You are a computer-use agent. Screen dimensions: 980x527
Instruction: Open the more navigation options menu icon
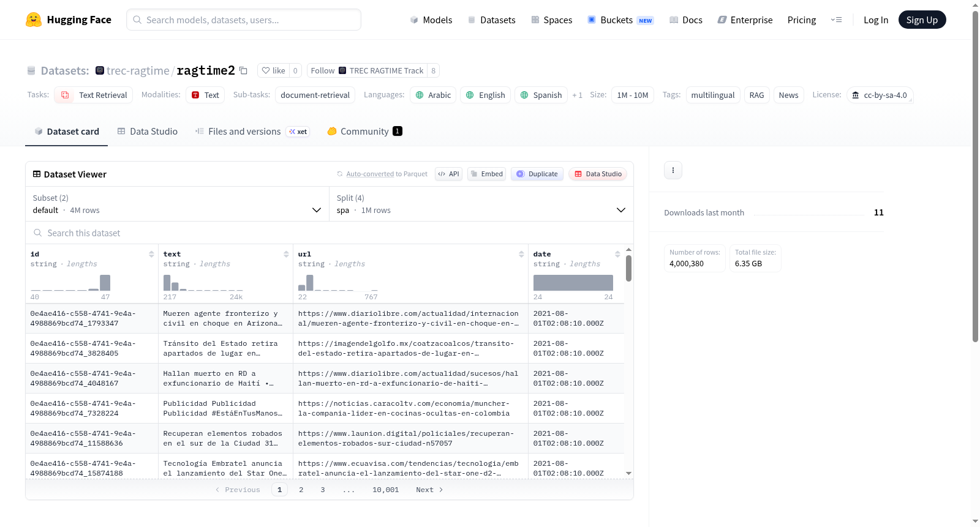tap(836, 20)
